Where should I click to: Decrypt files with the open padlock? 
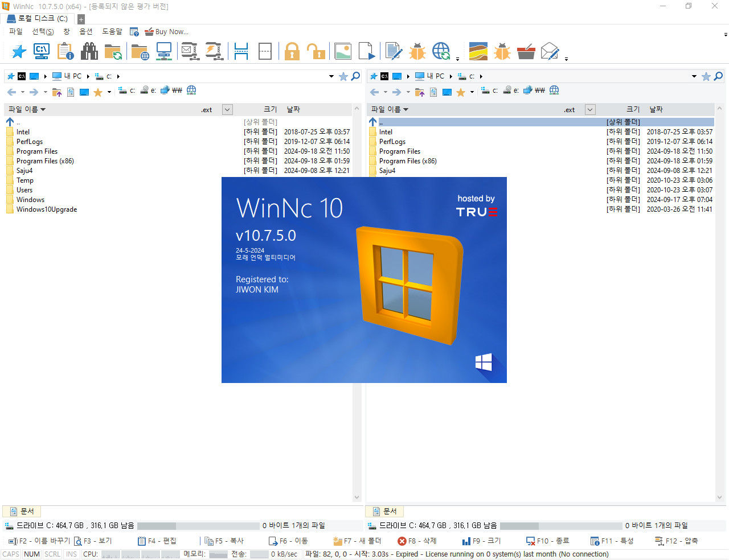point(316,52)
